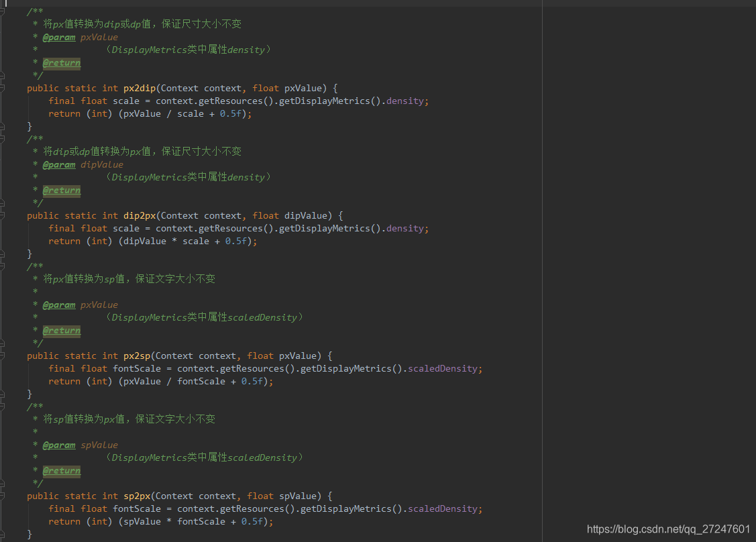756x542 pixels.
Task: Click the @param tag in px2dip Javadoc
Action: [x=59, y=37]
